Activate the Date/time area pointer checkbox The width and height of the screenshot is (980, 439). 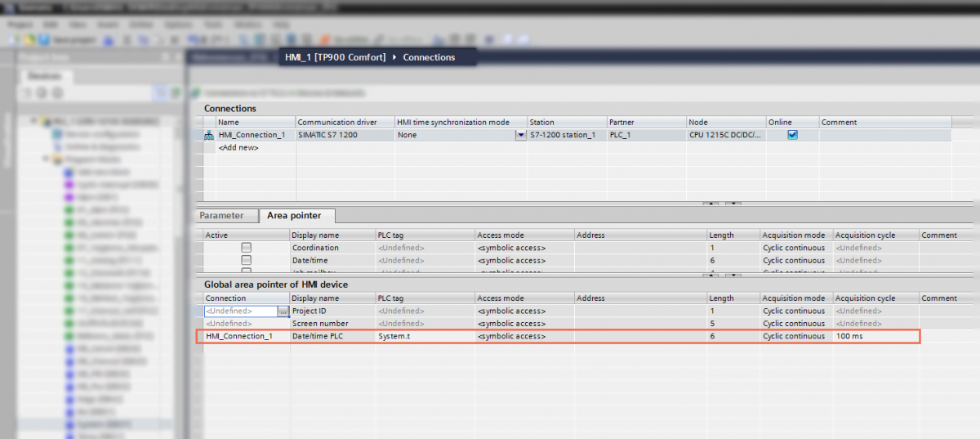(246, 260)
